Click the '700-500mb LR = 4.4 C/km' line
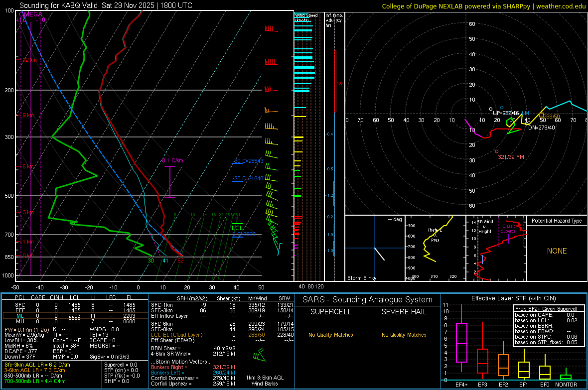This screenshot has width=588, height=390. (35, 381)
